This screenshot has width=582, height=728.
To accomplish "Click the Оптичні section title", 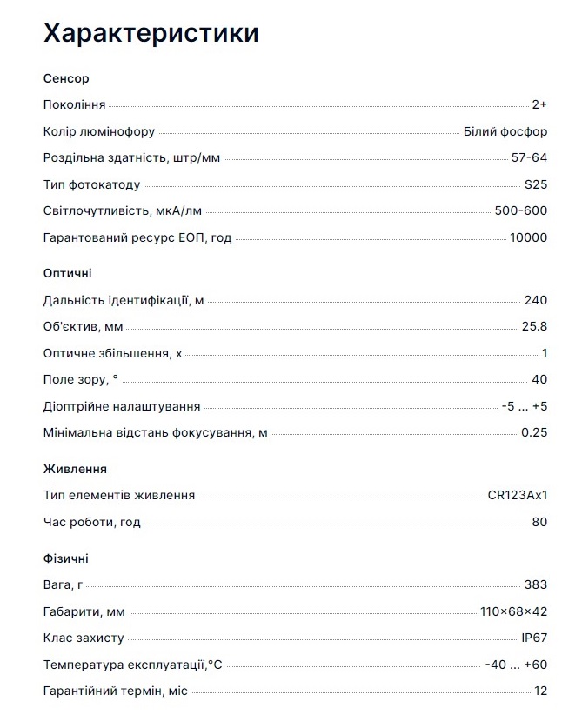I will [68, 274].
